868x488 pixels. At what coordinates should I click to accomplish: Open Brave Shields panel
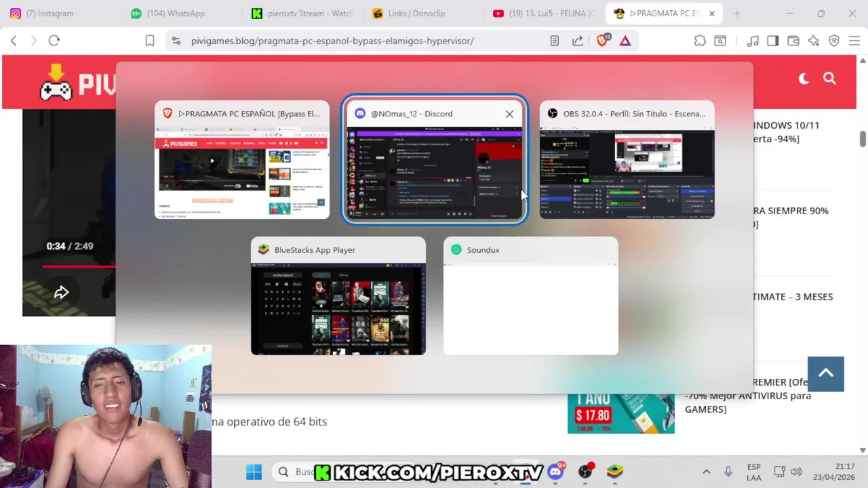click(603, 41)
